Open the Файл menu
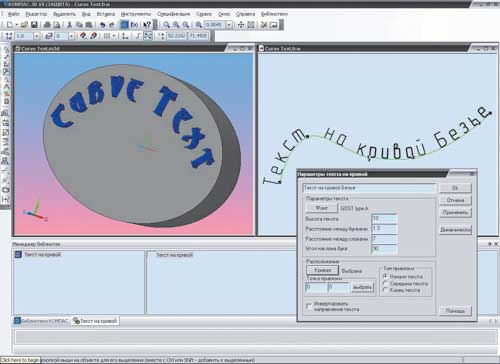The width and height of the screenshot is (500, 364). point(14,14)
